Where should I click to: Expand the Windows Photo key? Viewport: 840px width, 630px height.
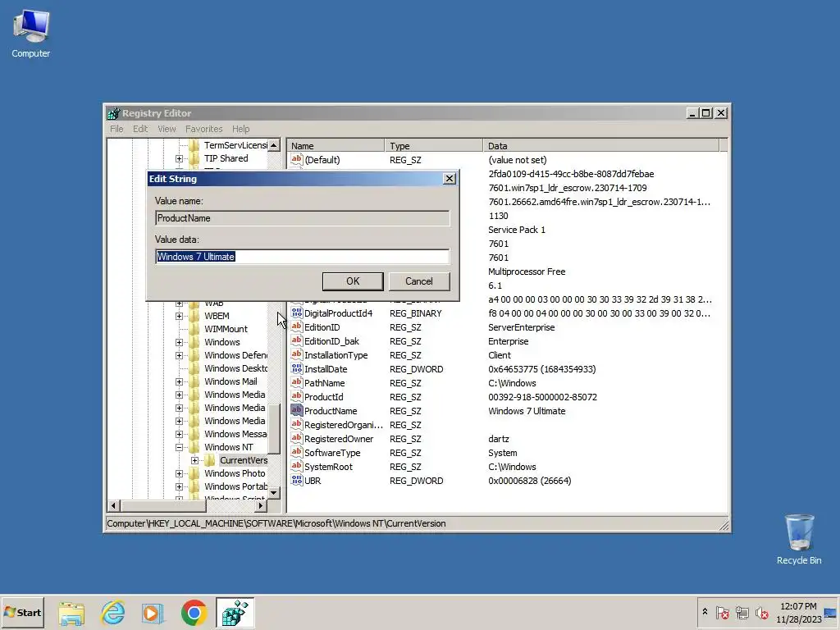click(x=179, y=473)
